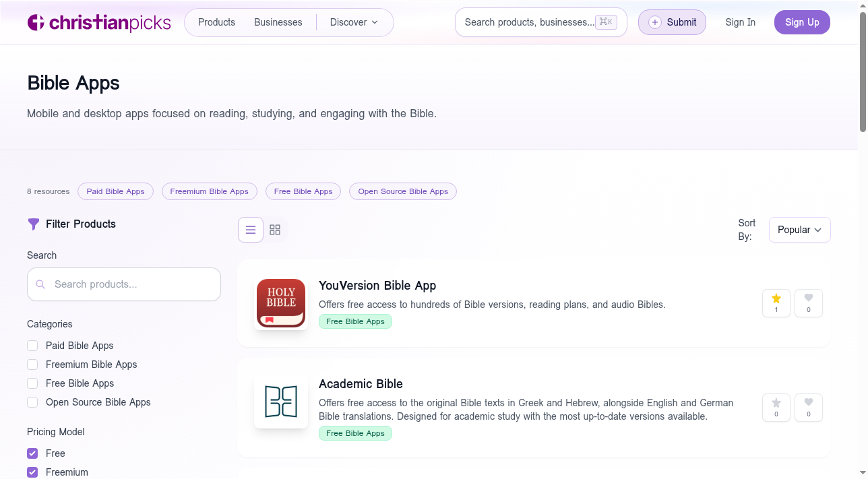Viewport: 868px width, 479px height.
Task: Click magnifier icon in product search
Action: (40, 284)
